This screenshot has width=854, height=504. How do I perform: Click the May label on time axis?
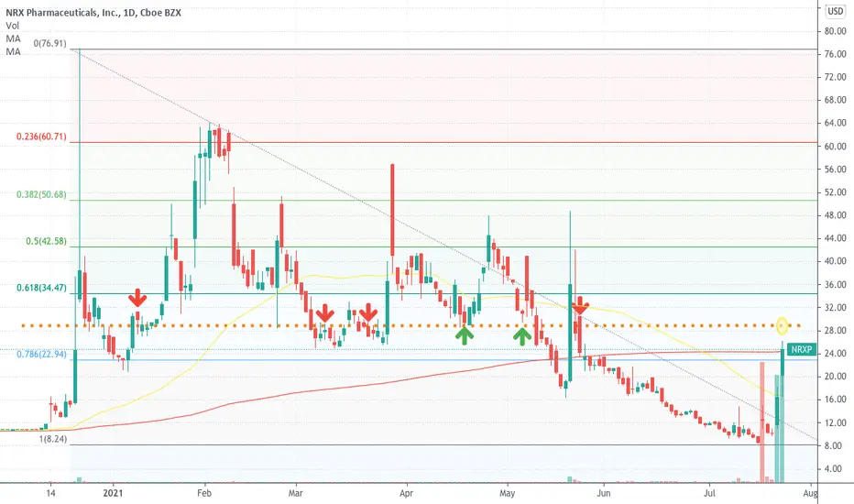click(x=507, y=493)
